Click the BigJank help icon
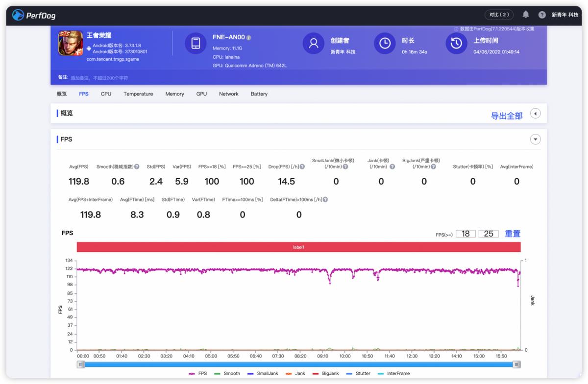 pyautogui.click(x=433, y=167)
